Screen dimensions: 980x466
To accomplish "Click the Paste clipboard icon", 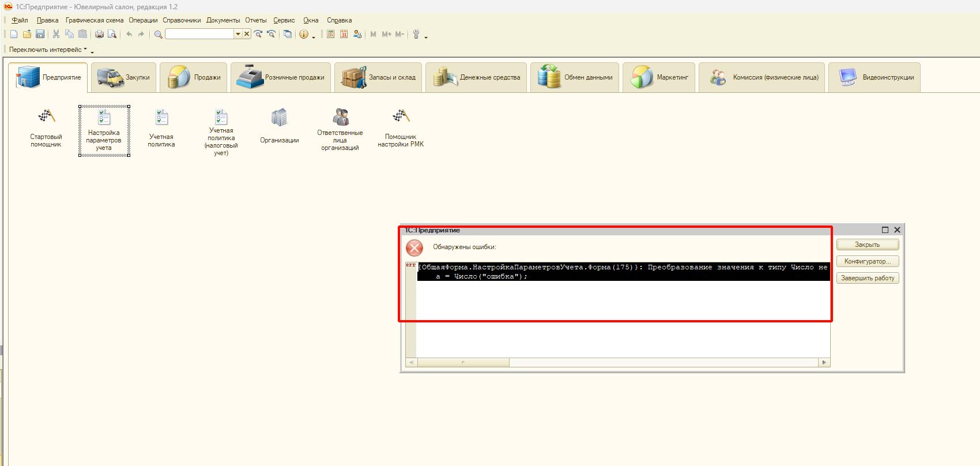I will (x=82, y=34).
